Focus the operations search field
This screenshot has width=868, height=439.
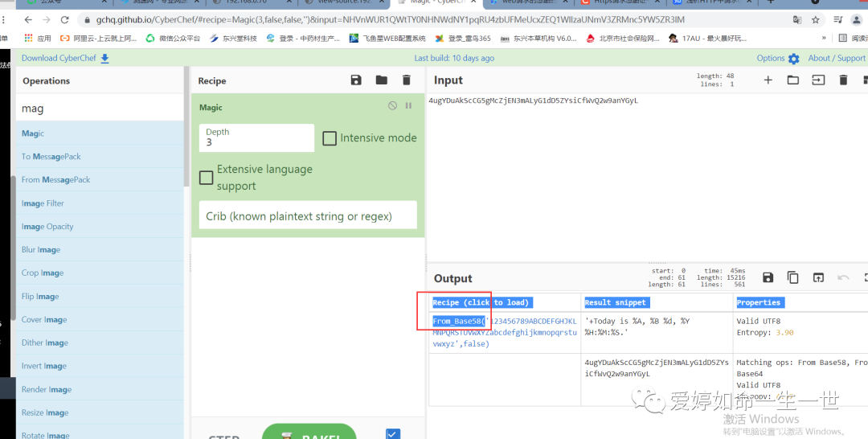point(100,109)
